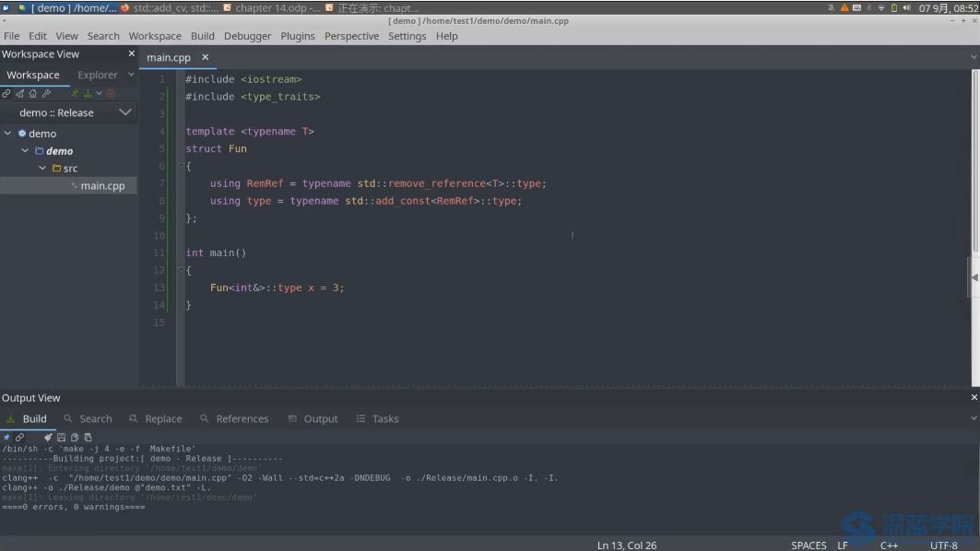Screen dimensions: 980x551
Task: Switch to the References tab in Output View
Action: click(242, 418)
